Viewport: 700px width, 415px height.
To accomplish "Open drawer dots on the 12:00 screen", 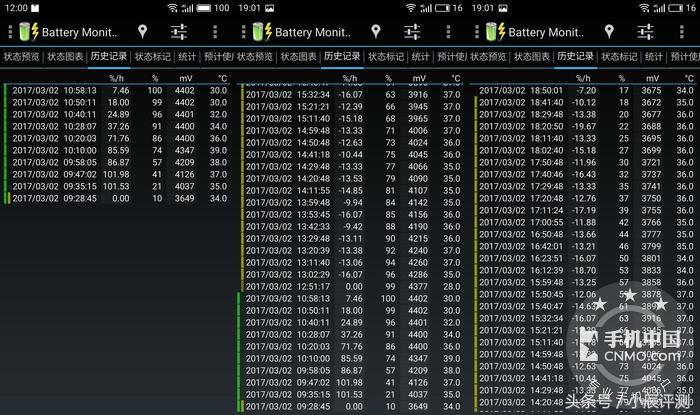I will (10, 32).
